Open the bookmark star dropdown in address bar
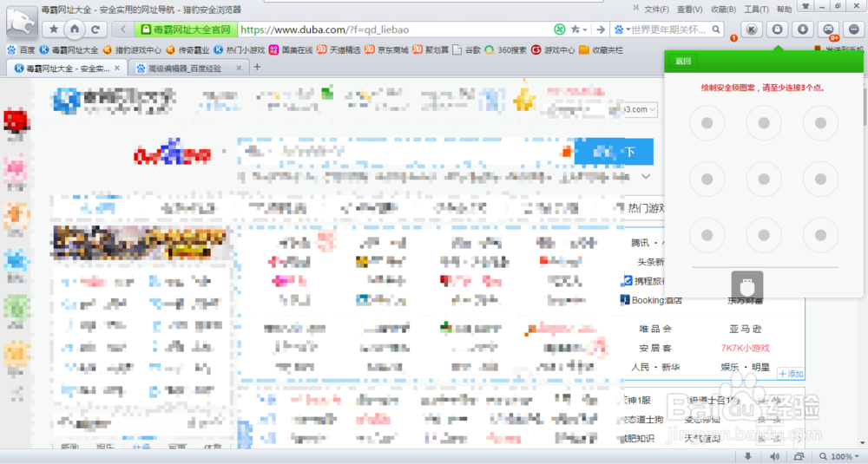868x464 pixels. tap(578, 29)
